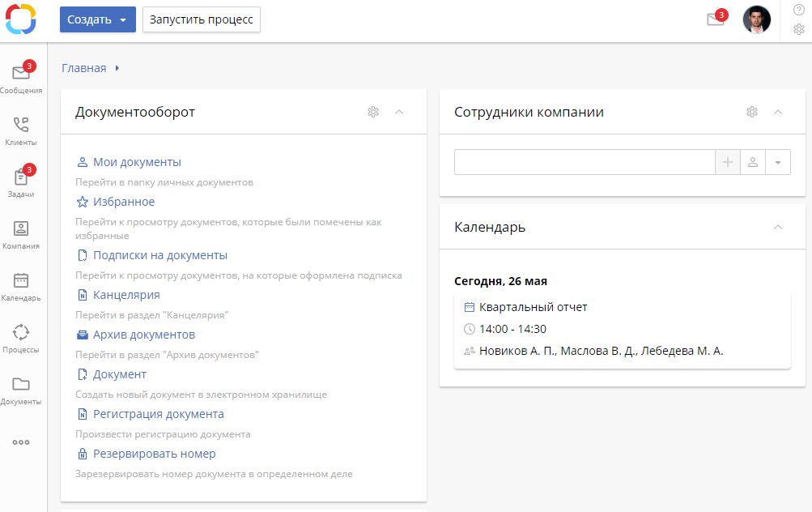
Task: Click the new document icon beside Документ
Action: tap(82, 374)
